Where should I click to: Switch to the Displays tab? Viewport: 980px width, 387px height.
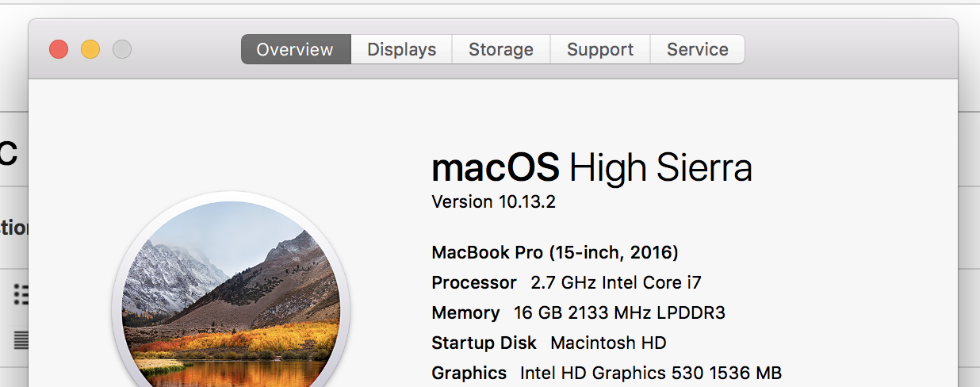tap(401, 49)
